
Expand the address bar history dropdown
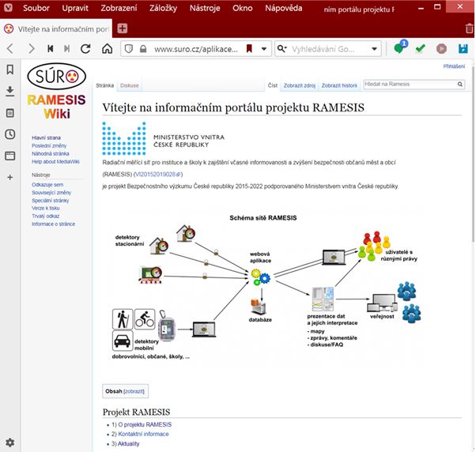263,49
